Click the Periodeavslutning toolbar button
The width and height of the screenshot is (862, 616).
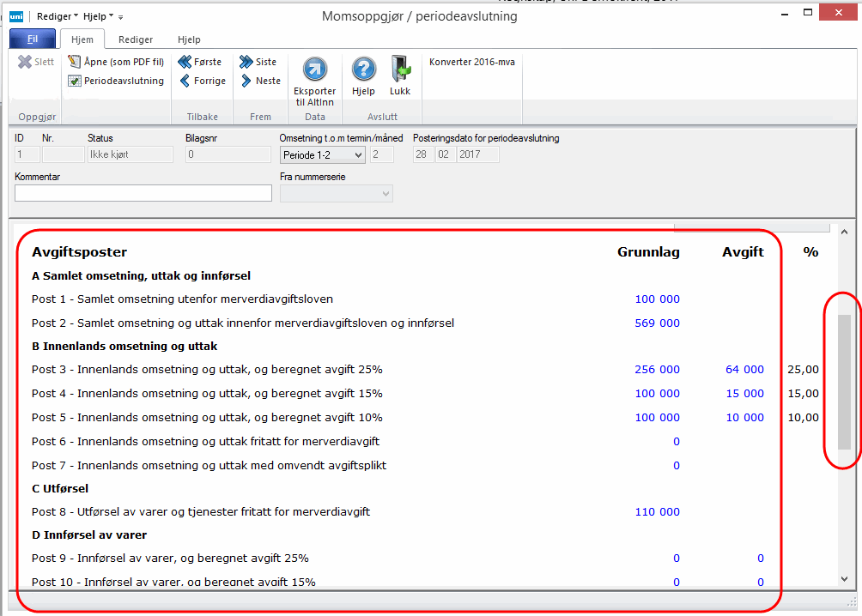[116, 81]
